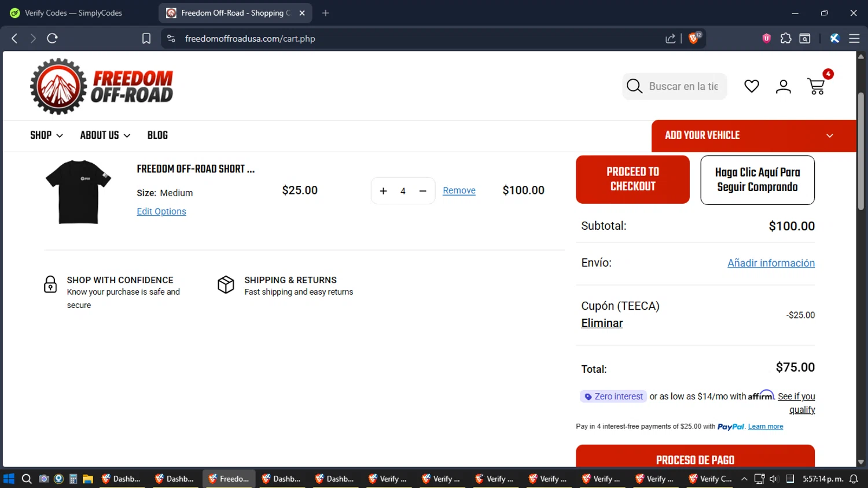The width and height of the screenshot is (868, 488).
Task: Click PayPal Learn more link
Action: click(766, 427)
